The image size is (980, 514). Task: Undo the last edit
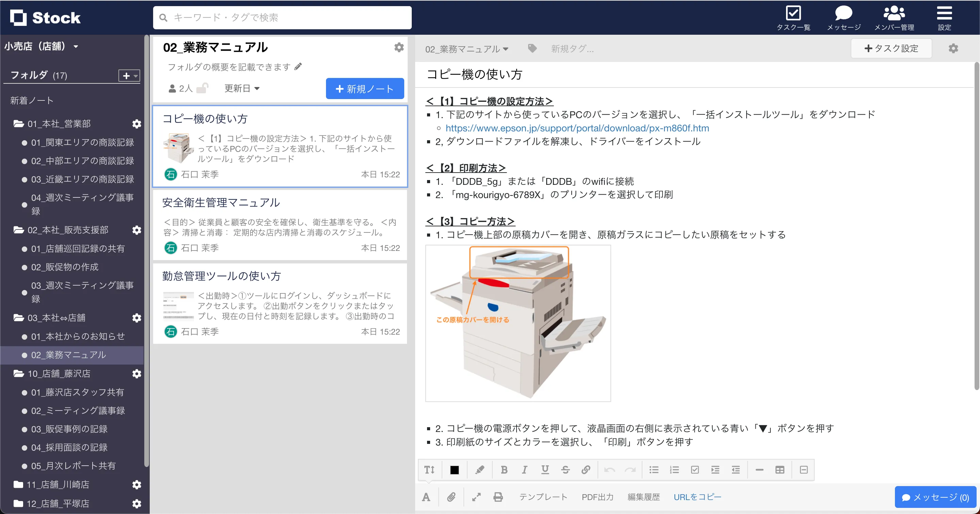click(x=609, y=469)
